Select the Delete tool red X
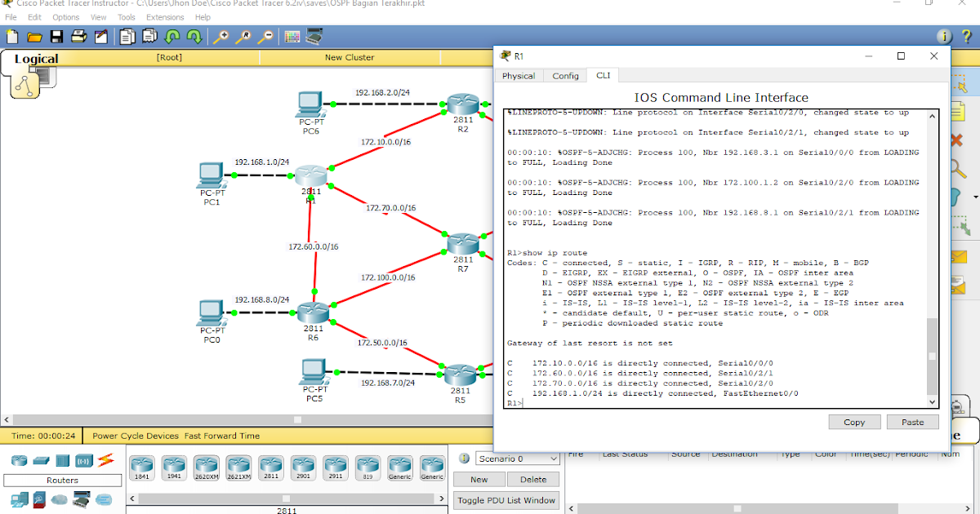980x514 pixels. pos(955,140)
